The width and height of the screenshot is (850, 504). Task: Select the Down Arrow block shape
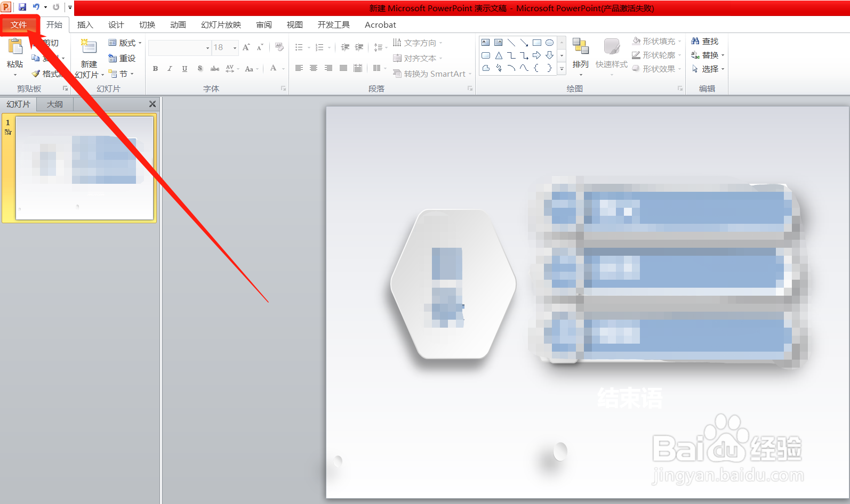550,55
